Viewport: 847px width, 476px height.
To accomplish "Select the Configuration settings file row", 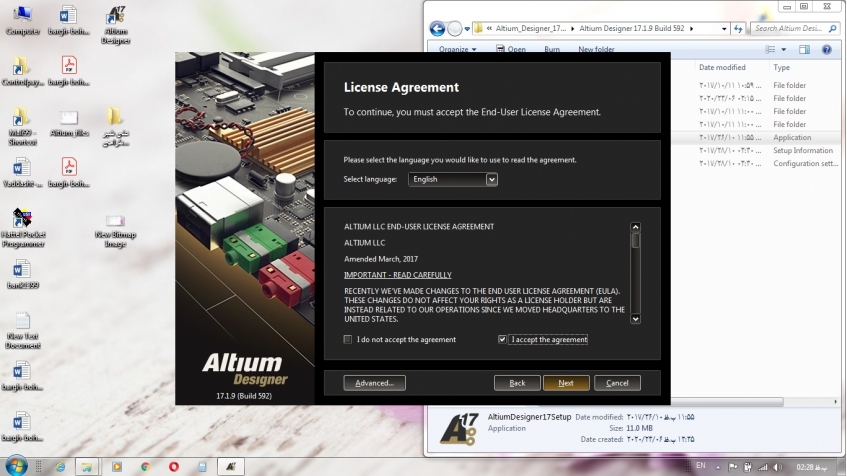I will [x=756, y=163].
